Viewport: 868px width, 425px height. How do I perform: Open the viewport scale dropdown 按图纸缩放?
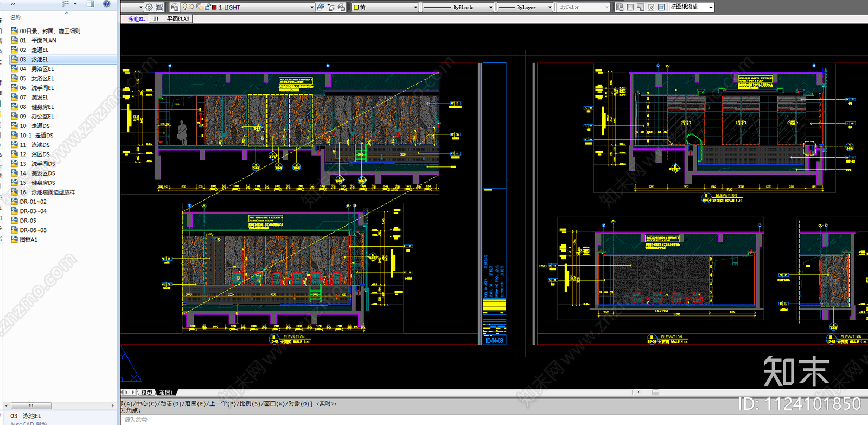pyautogui.click(x=692, y=7)
